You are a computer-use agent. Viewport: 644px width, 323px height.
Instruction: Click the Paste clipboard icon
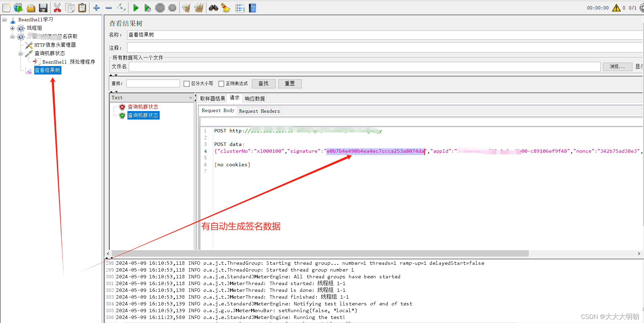click(82, 8)
